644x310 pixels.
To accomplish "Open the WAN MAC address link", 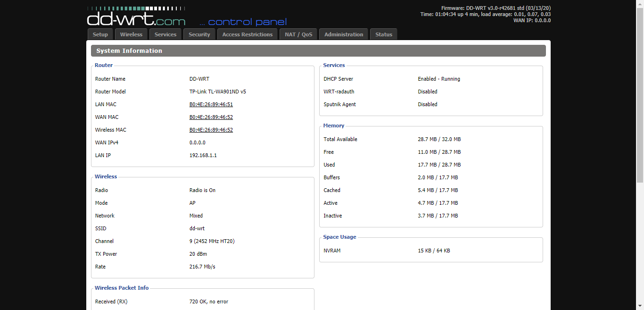I will (x=211, y=117).
